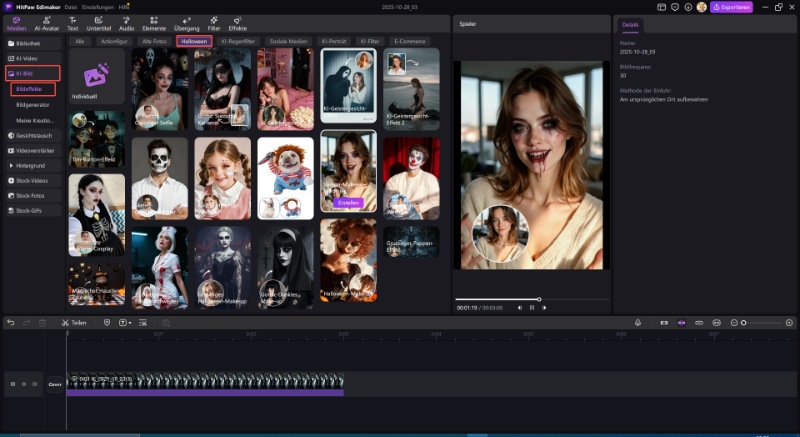The height and width of the screenshot is (437, 800).
Task: Toggle the purple snapping button in timeline
Action: [x=682, y=323]
